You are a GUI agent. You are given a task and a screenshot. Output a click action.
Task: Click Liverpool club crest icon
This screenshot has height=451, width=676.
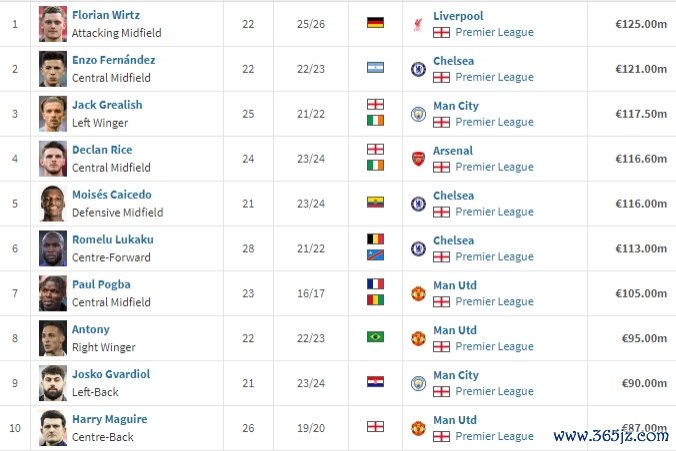pos(418,24)
